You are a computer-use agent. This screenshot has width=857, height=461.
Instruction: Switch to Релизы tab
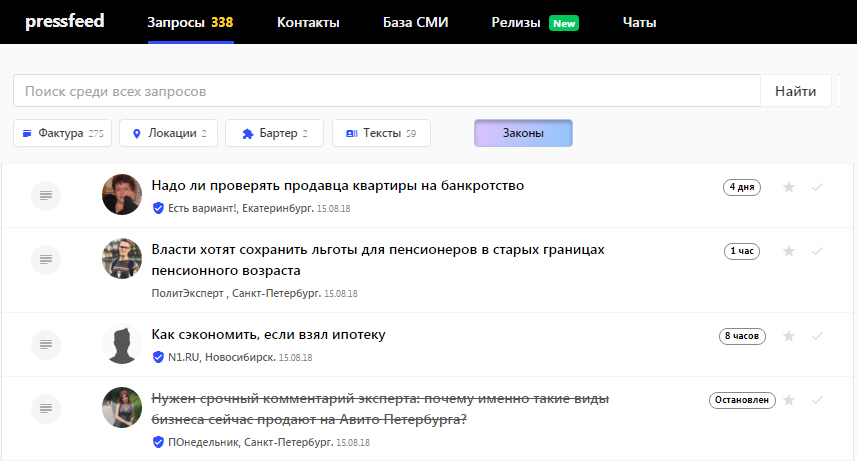515,22
